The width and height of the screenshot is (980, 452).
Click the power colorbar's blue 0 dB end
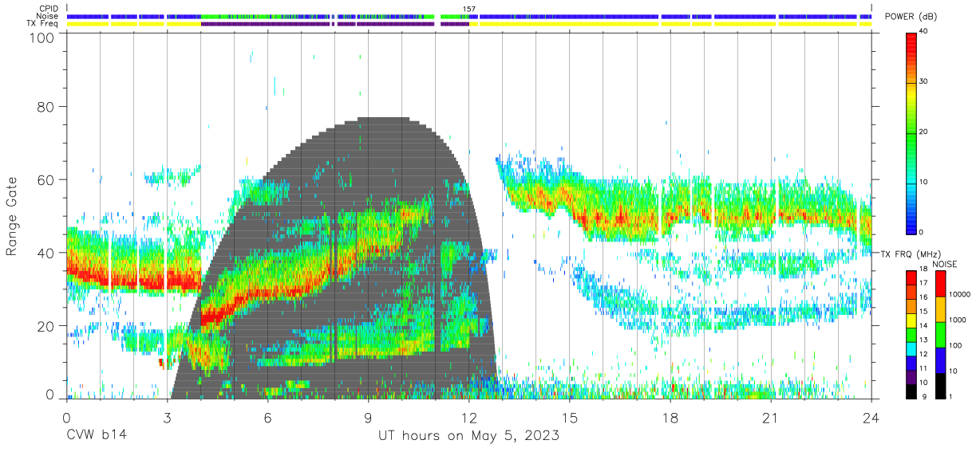point(911,229)
